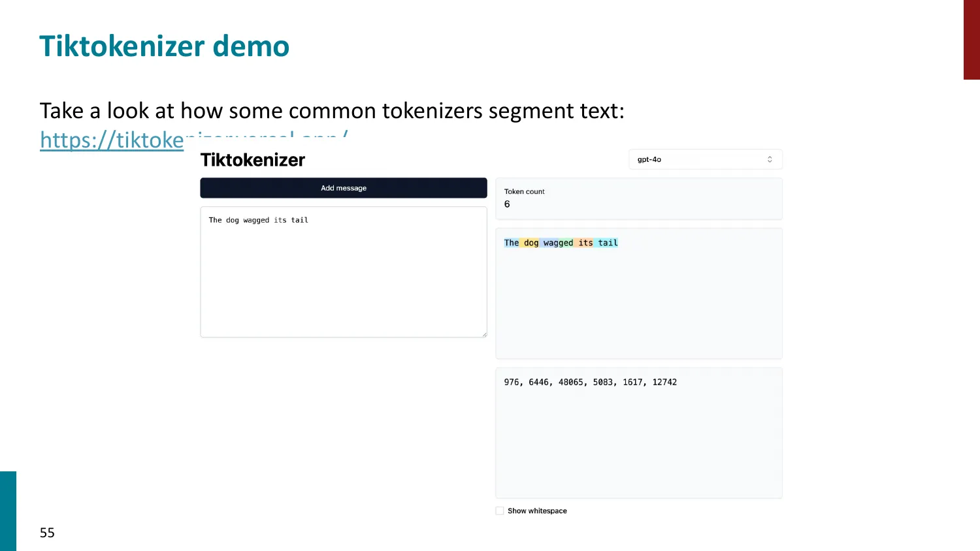Enable the Show whitespace checkbox
This screenshot has height=551, width=980.
[x=500, y=511]
